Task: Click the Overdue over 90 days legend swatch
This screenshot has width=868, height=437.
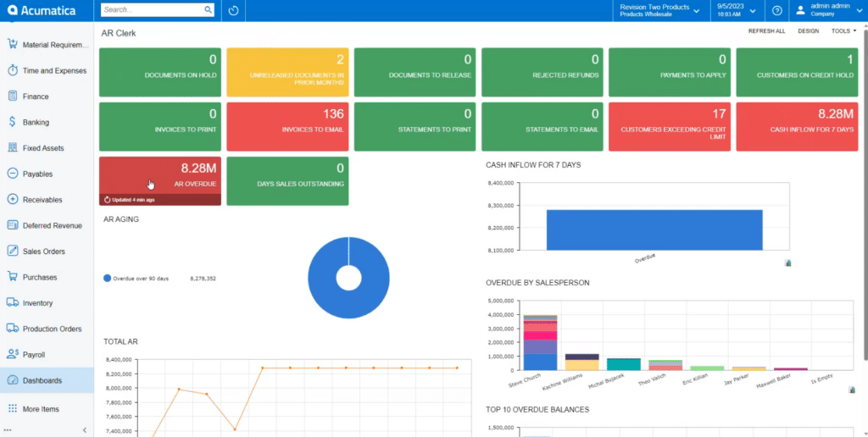Action: click(x=108, y=279)
